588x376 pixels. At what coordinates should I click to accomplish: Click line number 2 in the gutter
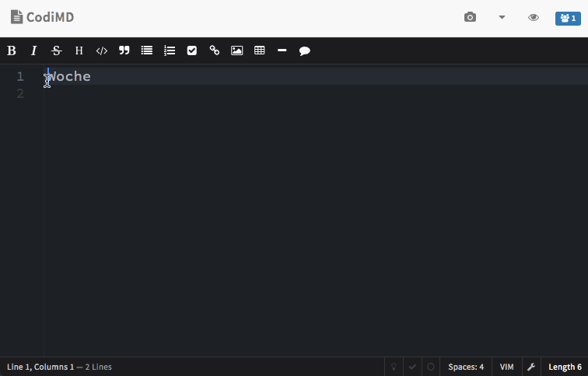click(20, 93)
